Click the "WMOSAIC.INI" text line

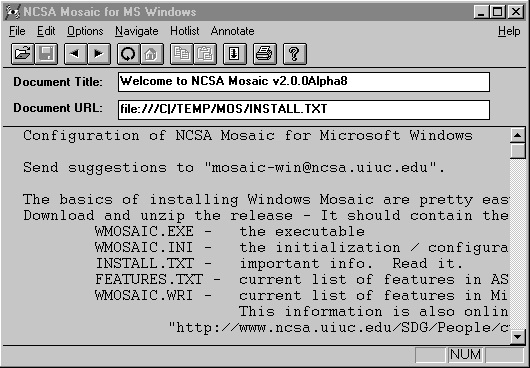point(144,248)
